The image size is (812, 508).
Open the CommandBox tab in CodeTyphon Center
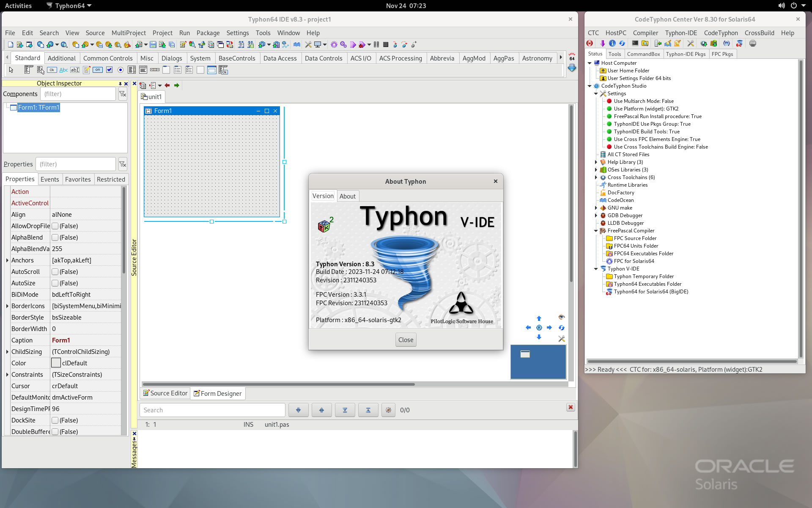click(x=643, y=54)
